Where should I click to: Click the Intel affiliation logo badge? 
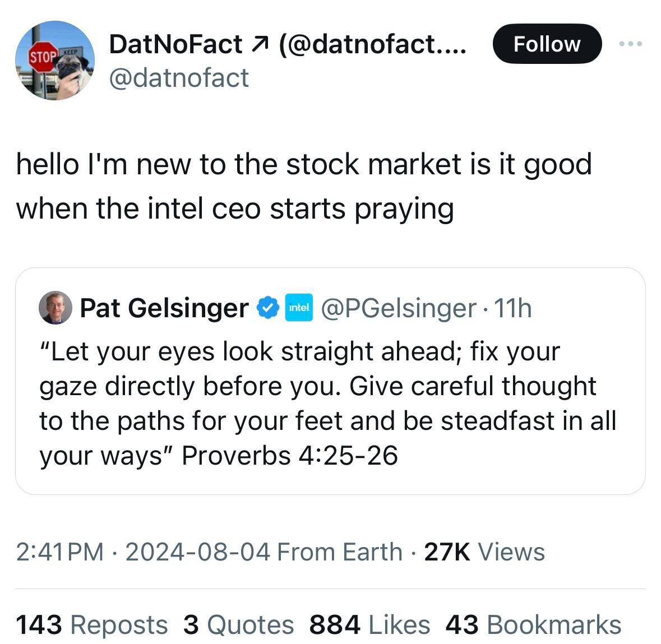click(299, 308)
